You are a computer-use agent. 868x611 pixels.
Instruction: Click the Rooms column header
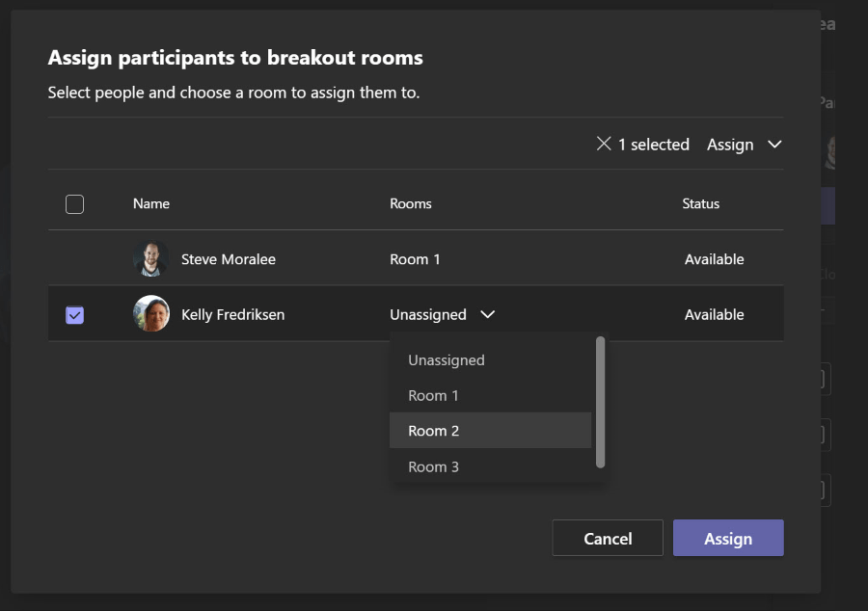pos(410,203)
